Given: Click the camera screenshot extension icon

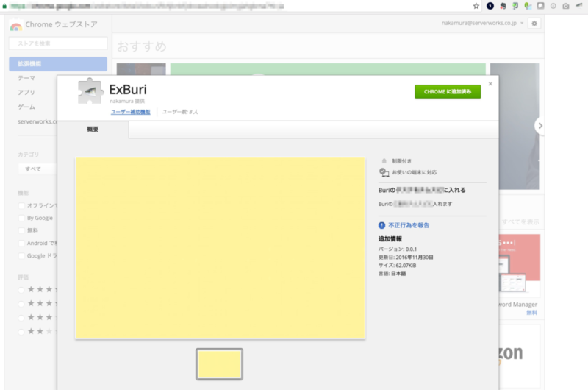Looking at the screenshot, I should (x=566, y=6).
